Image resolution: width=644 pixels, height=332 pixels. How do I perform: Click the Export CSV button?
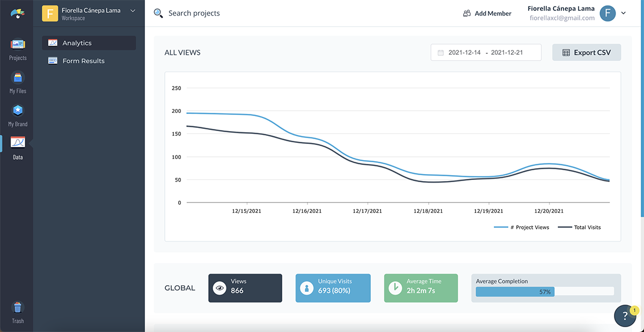click(x=586, y=53)
